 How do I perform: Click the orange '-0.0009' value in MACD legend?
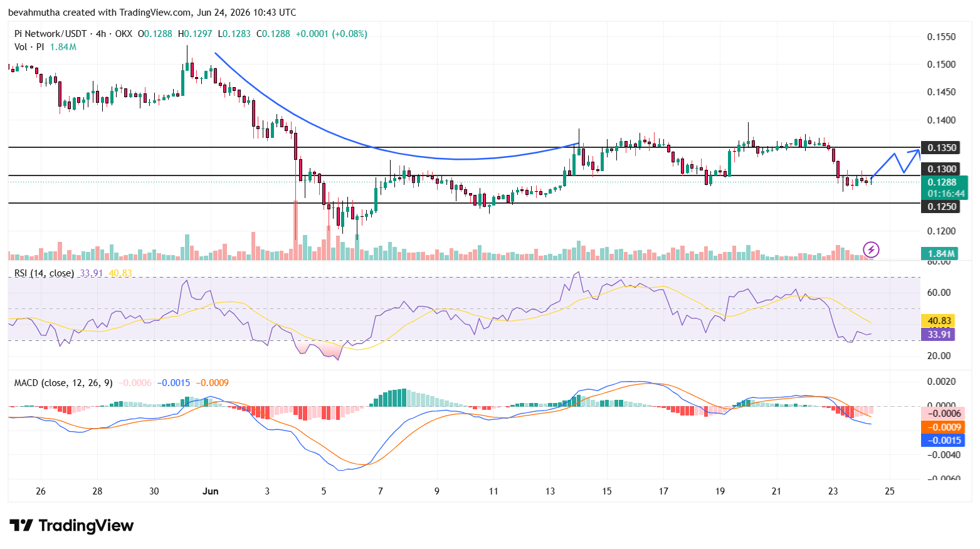click(x=212, y=383)
